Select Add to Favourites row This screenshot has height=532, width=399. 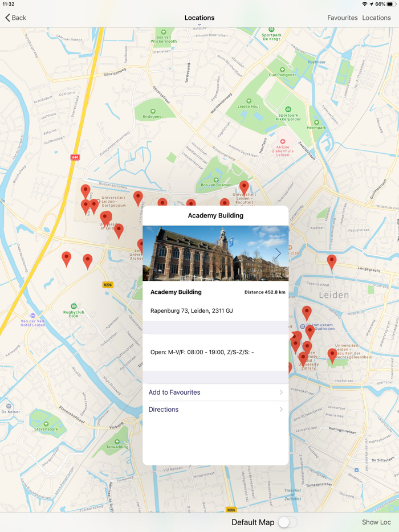click(x=215, y=392)
